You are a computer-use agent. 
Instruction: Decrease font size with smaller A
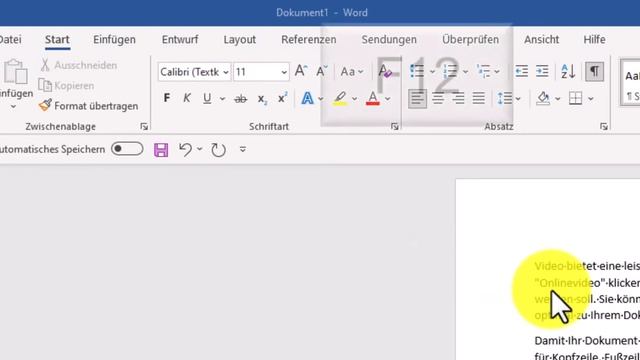(x=322, y=71)
